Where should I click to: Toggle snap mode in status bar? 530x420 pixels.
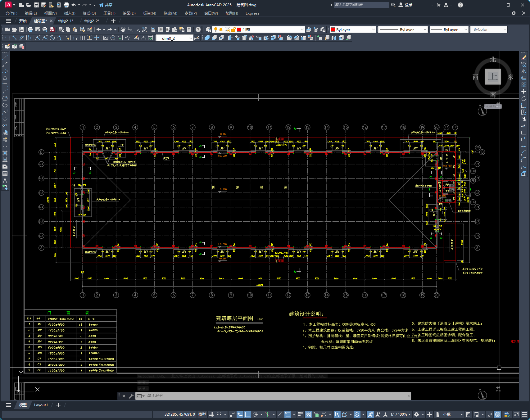[219, 414]
